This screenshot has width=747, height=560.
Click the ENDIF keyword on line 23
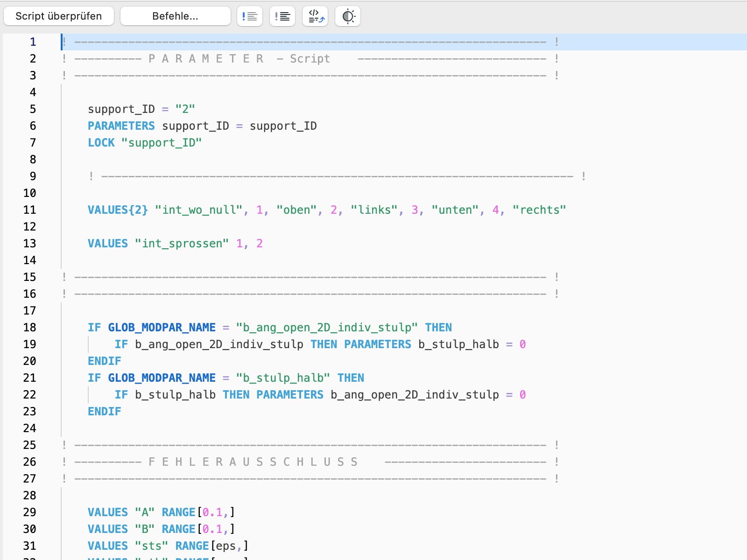tap(105, 412)
